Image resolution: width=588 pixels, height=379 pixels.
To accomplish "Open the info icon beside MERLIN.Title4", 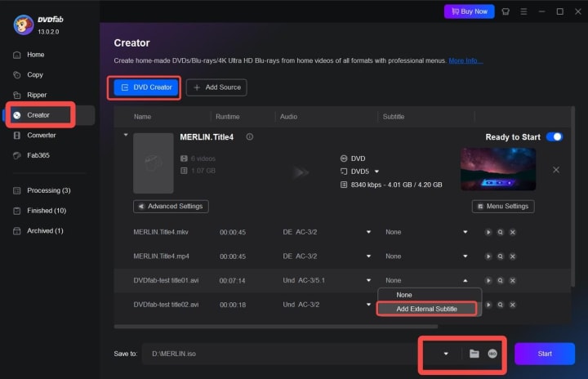I will [249, 137].
